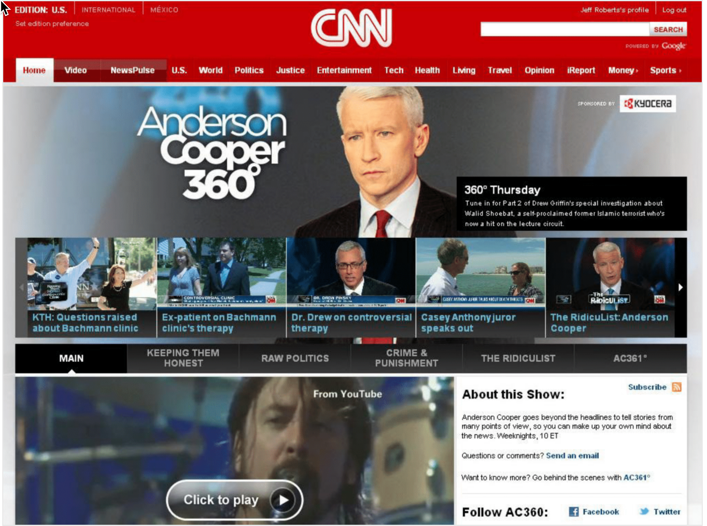Select the Keeping Them Honest tab
707x526 pixels.
pos(183,358)
